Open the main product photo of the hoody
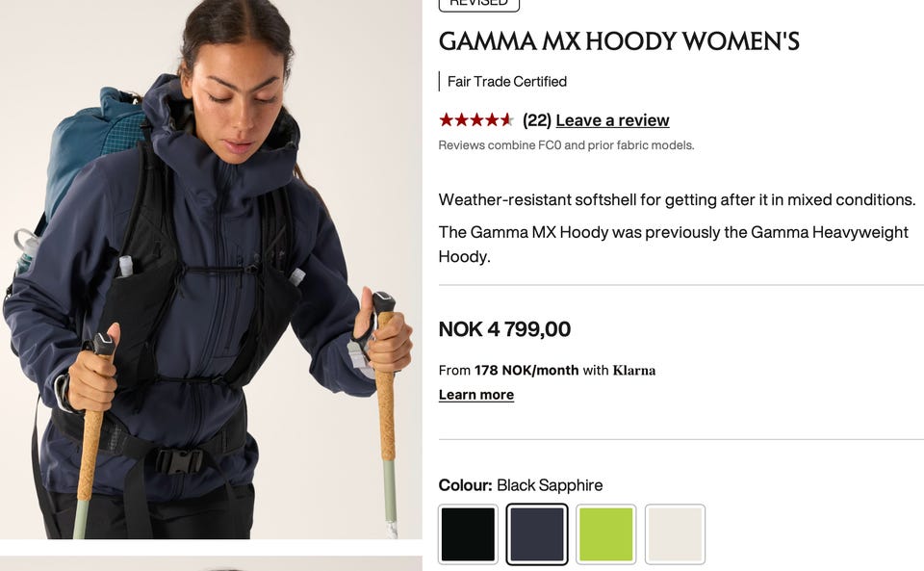This screenshot has width=924, height=571. pyautogui.click(x=211, y=270)
